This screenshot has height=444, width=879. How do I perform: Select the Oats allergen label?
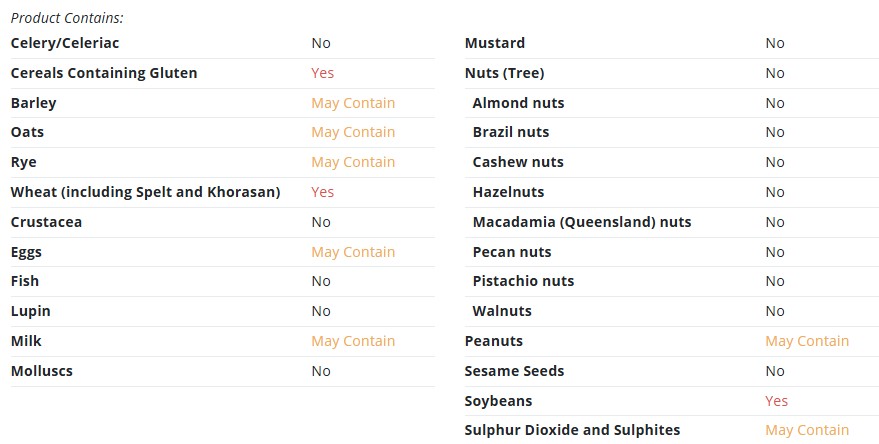[27, 132]
